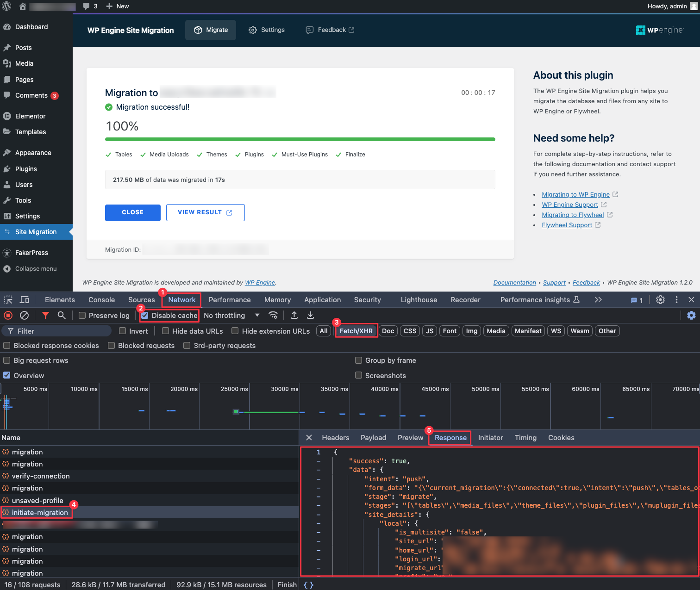Switch to the Console panel tab
Image resolution: width=700 pixels, height=590 pixels.
pos(102,300)
